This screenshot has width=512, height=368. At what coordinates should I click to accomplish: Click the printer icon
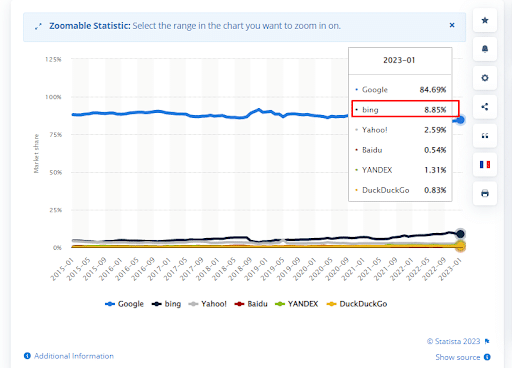485,193
